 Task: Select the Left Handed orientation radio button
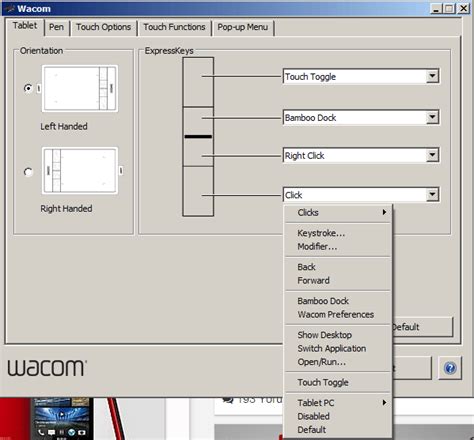click(28, 88)
